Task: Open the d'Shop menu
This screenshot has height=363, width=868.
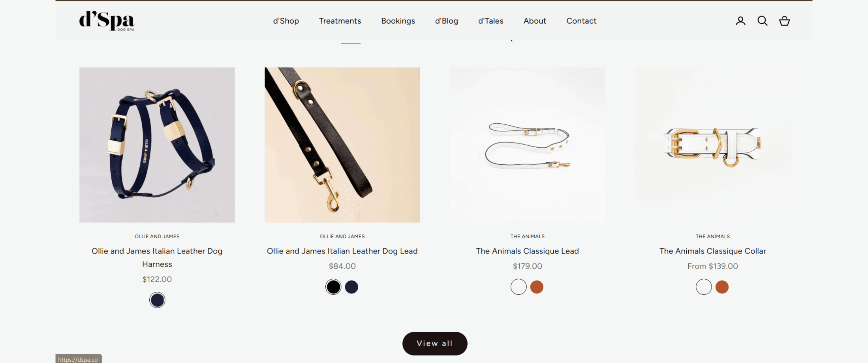Action: click(286, 21)
